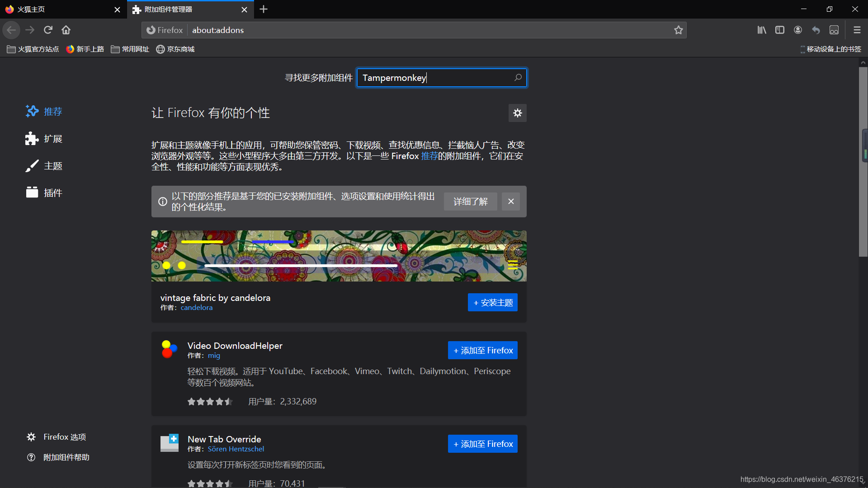Bookmark this page with star icon
This screenshot has width=868, height=488.
click(678, 30)
